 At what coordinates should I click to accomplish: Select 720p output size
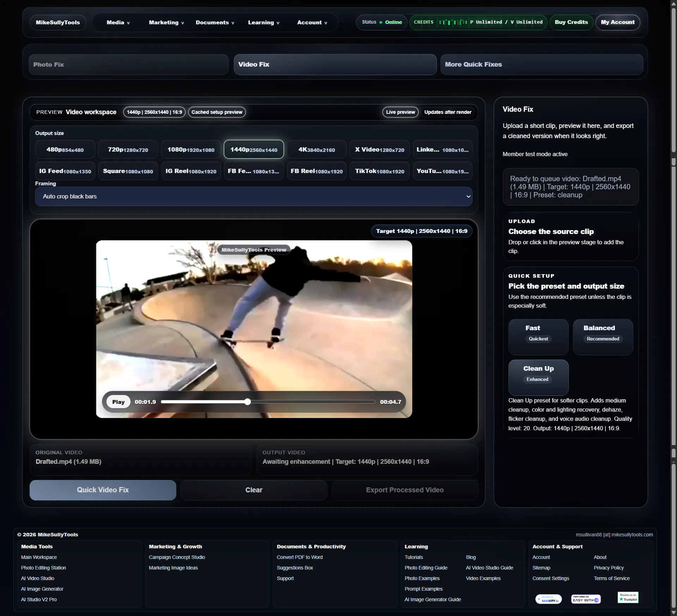(x=128, y=149)
